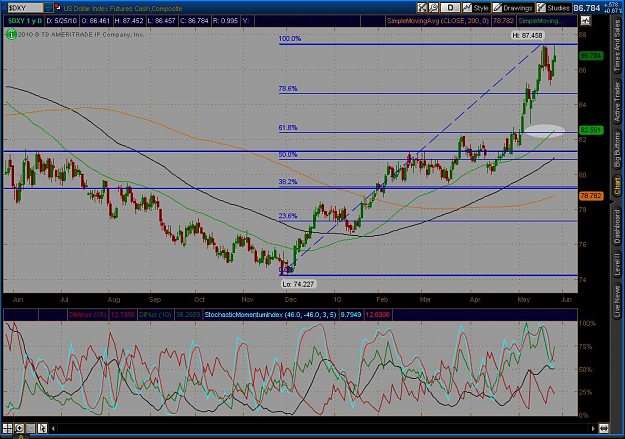625x439 pixels.
Task: Click the D: 5/25/10 date cell
Action: 62,21
